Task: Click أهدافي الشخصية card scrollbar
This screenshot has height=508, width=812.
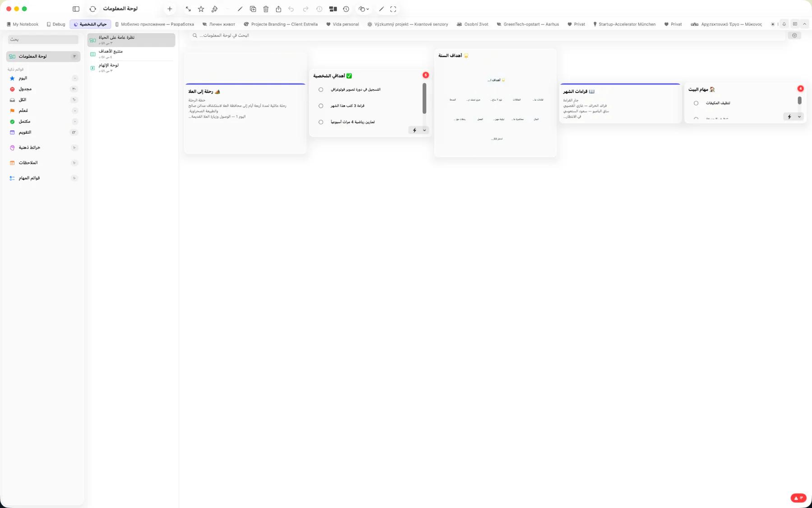Action: click(424, 98)
